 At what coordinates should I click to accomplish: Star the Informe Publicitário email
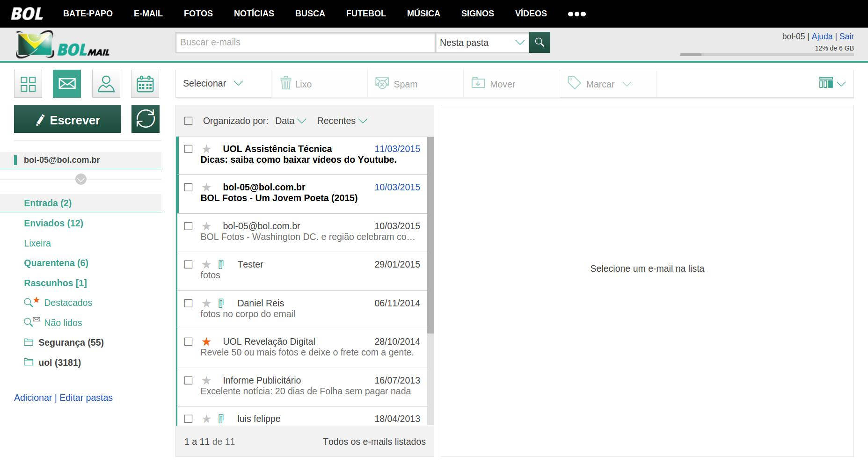206,381
